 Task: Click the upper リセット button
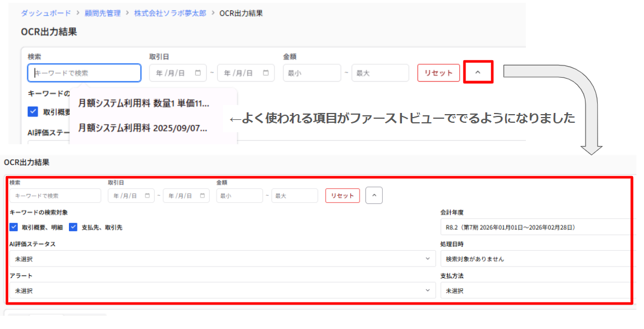pos(438,73)
